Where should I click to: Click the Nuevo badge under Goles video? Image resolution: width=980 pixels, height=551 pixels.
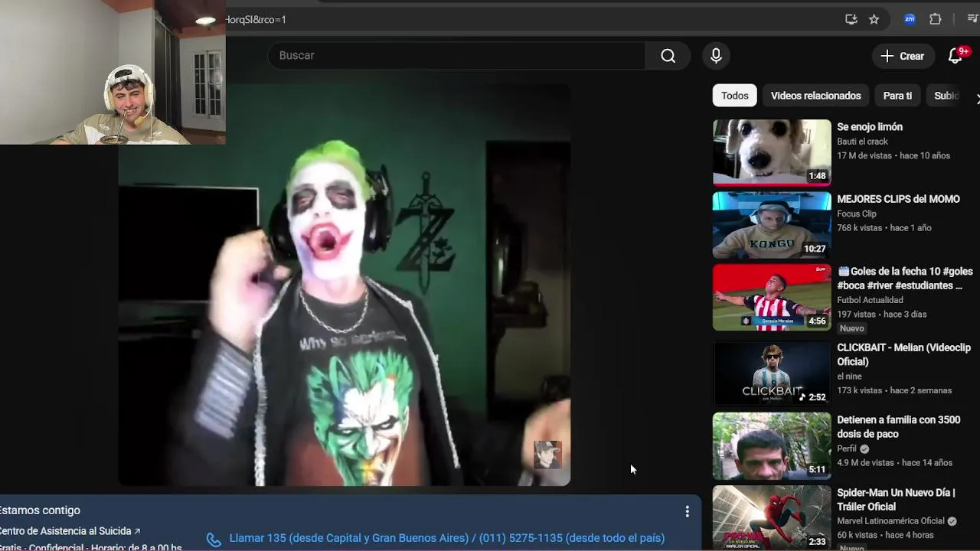(852, 328)
